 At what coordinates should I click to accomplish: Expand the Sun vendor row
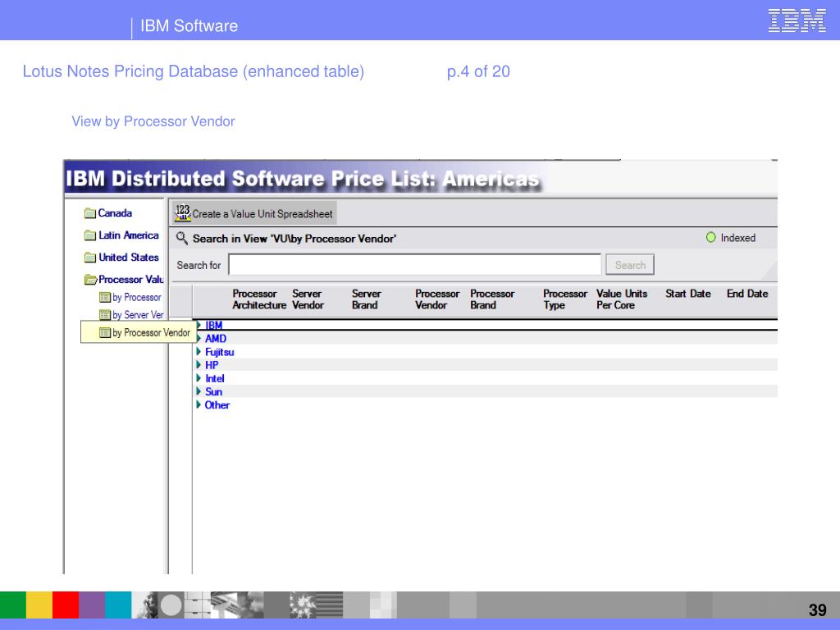point(199,391)
